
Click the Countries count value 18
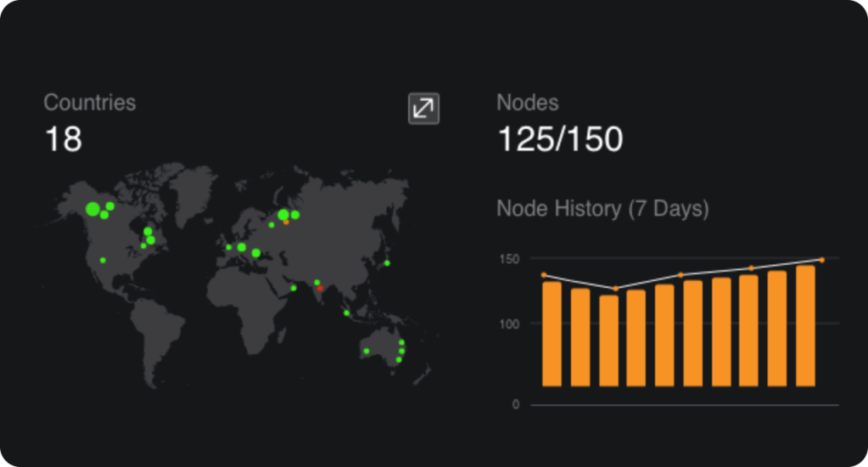[x=63, y=139]
